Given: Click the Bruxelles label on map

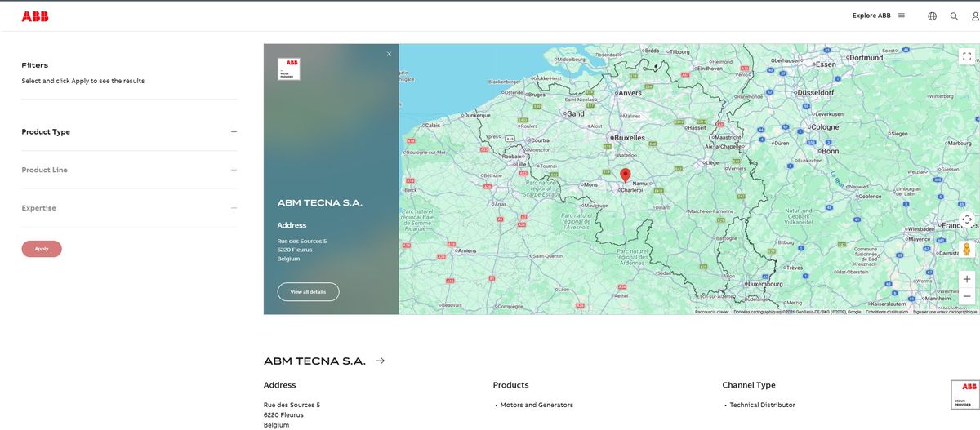Looking at the screenshot, I should tap(630, 138).
